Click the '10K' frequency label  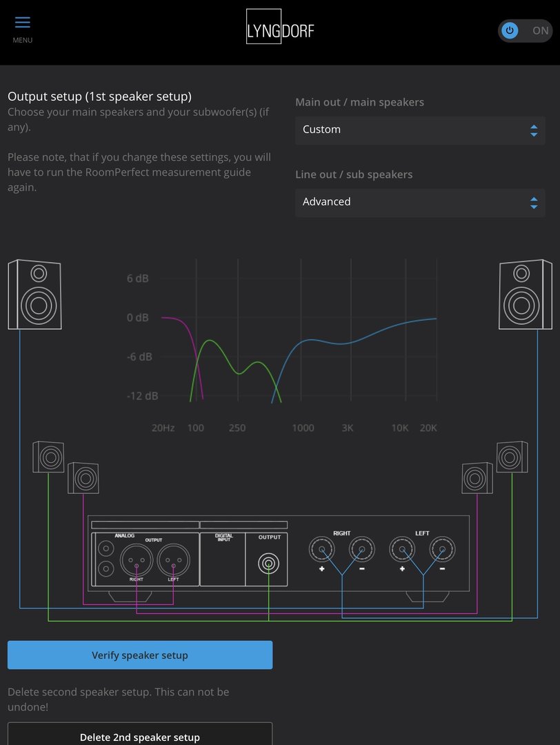pos(400,428)
